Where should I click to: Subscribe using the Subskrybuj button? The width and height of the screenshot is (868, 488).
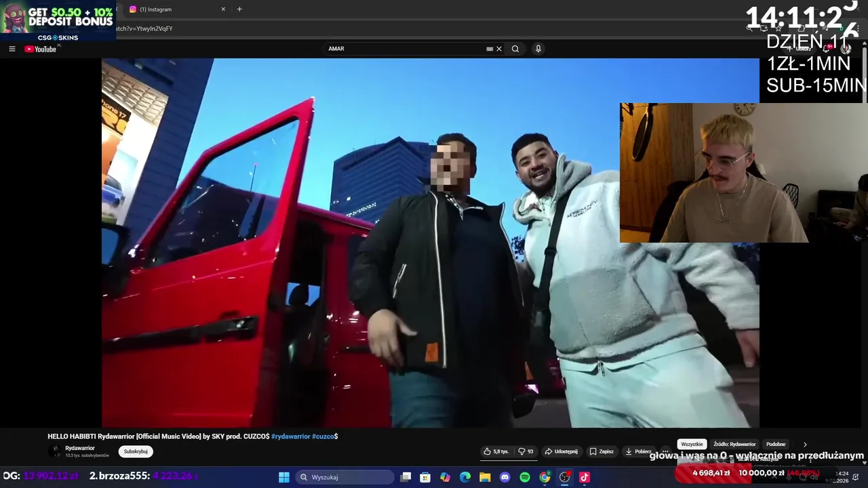(136, 451)
